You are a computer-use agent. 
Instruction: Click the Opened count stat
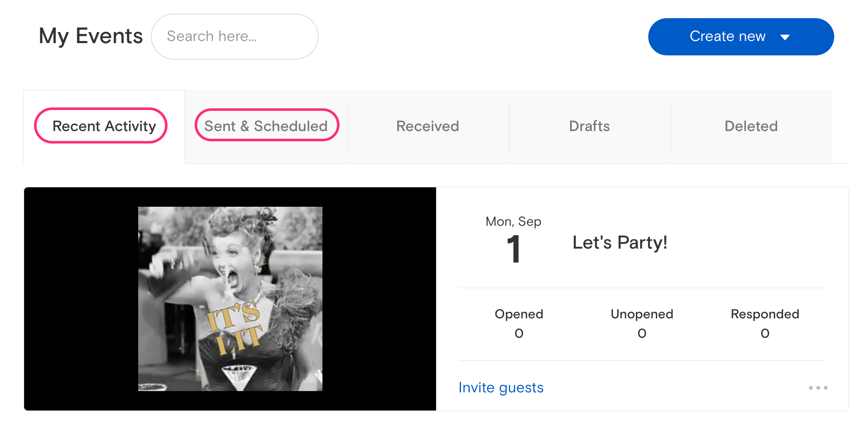(x=519, y=323)
